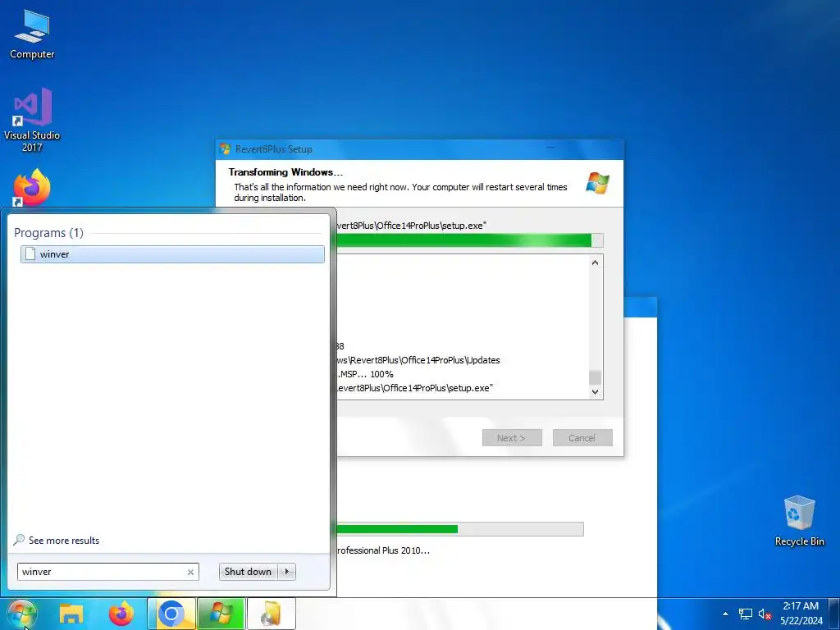
Task: Launch Visual Studio 2017 desktop shortcut
Action: pyautogui.click(x=32, y=120)
